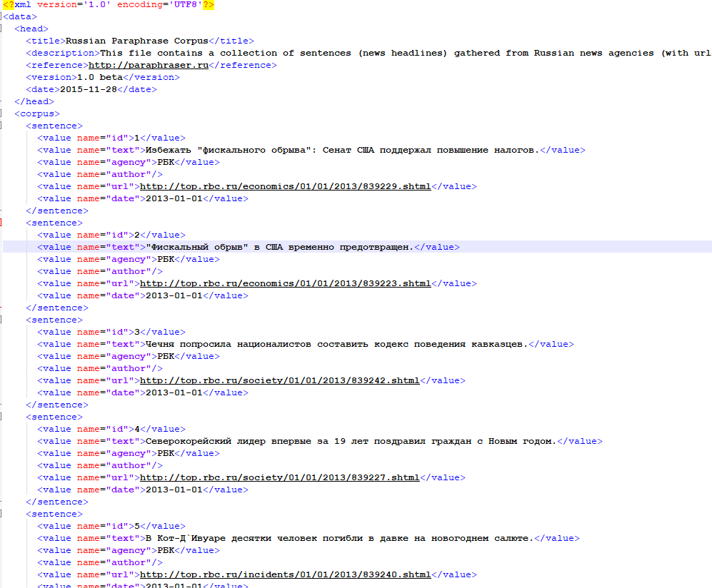Click the words 'Сенат США' in first headline
This screenshot has height=588, width=712.
(349, 150)
